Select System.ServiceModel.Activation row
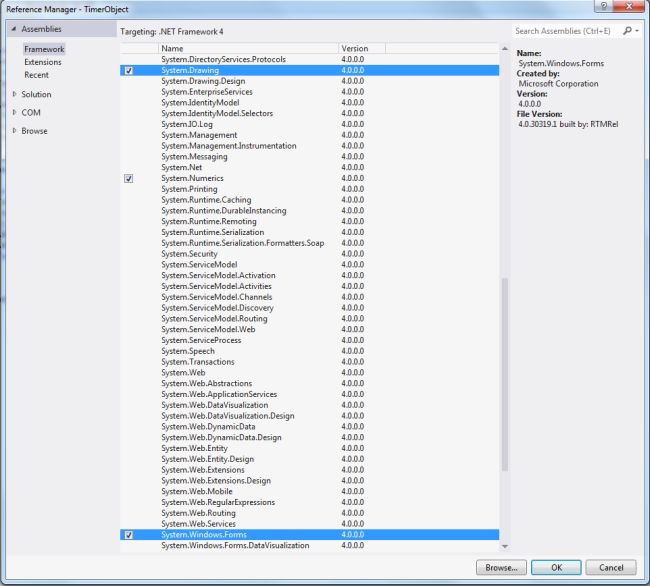 pos(310,275)
